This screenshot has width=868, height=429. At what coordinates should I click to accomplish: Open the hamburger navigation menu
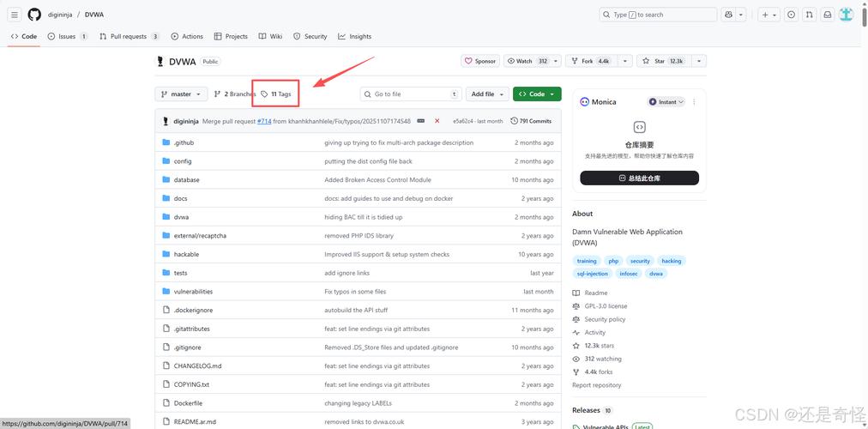[15, 15]
